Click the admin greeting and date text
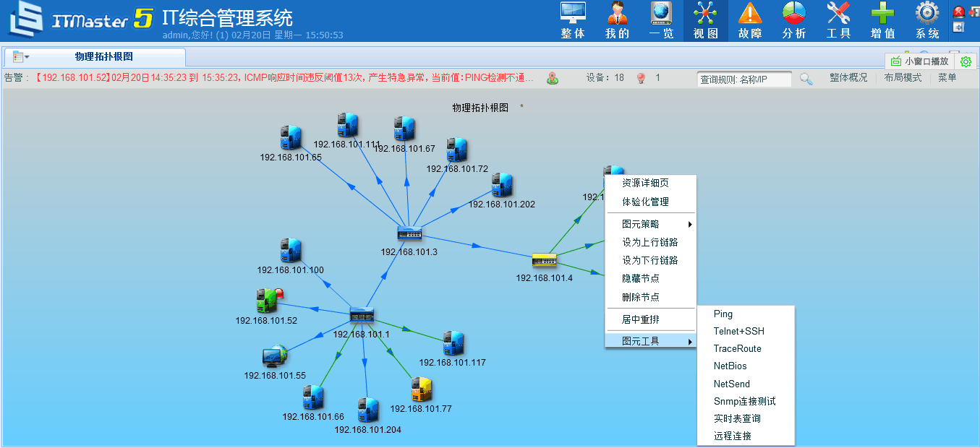Viewport: 980px width, 448px height. click(x=252, y=35)
